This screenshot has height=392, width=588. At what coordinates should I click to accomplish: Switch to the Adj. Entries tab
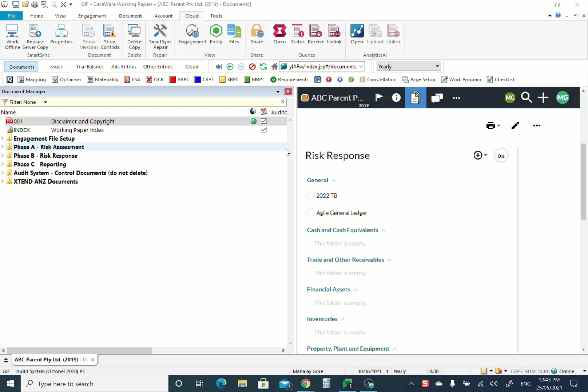124,67
